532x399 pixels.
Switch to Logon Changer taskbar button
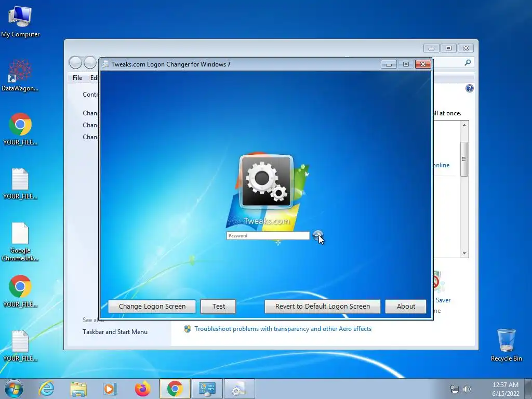point(239,389)
